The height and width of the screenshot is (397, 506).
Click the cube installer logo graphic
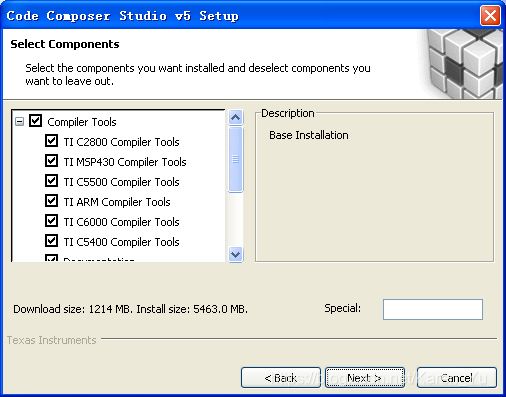[x=463, y=64]
